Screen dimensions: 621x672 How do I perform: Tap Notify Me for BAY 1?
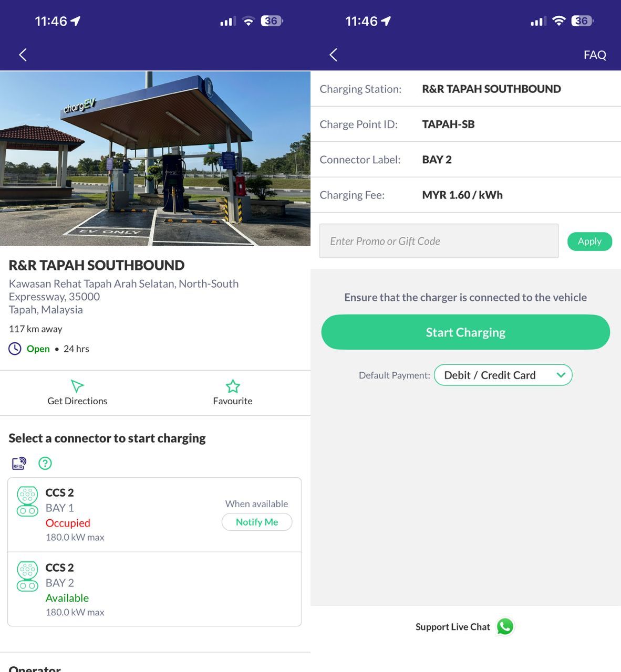[x=257, y=522]
